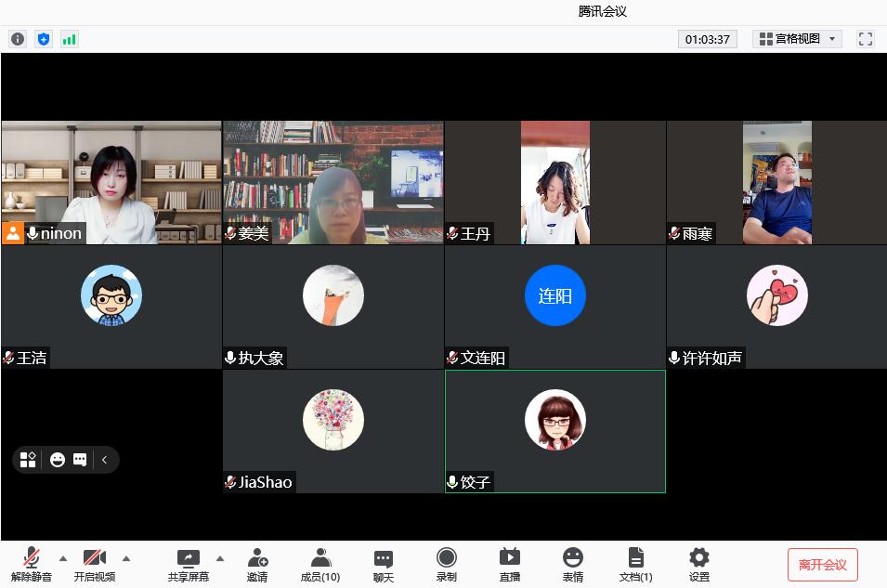The height and width of the screenshot is (588, 887).
Task: Turn on camera with 开启视频
Action: tap(95, 564)
